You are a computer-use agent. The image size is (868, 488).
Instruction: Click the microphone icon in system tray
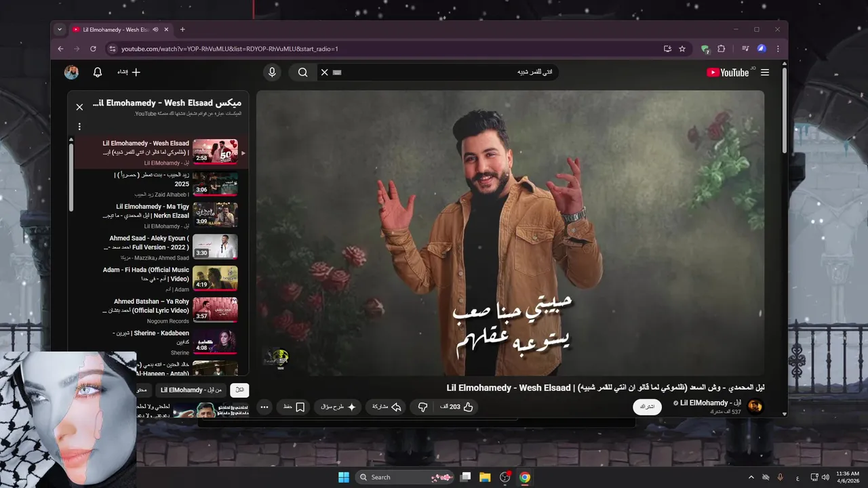(x=781, y=477)
